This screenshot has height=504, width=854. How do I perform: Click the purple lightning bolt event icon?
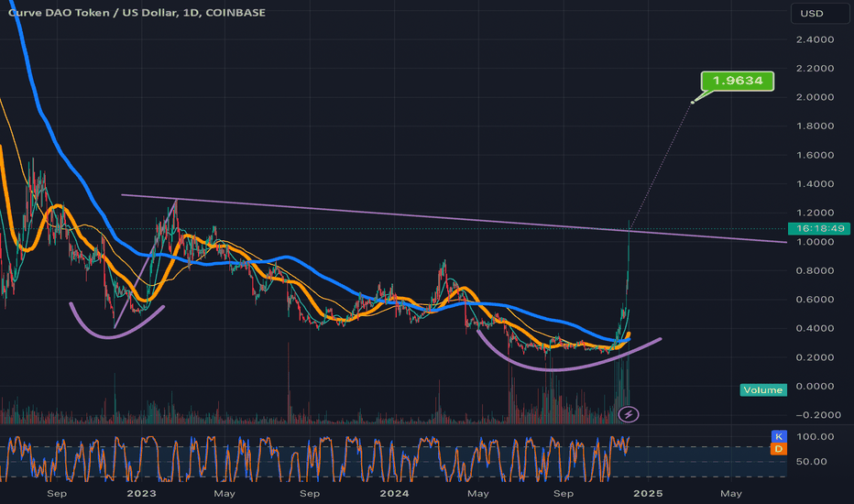(x=629, y=414)
